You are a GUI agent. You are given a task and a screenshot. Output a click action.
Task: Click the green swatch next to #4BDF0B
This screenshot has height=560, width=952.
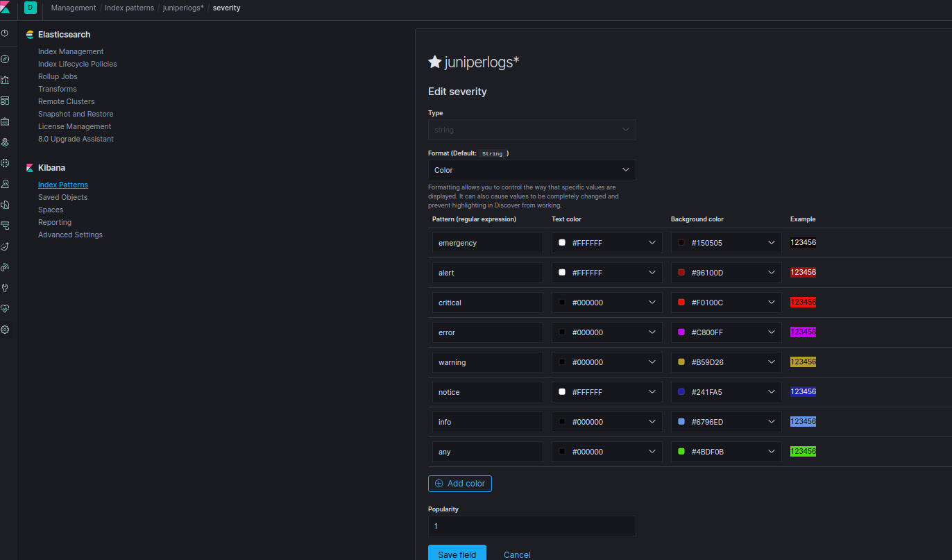pyautogui.click(x=681, y=452)
